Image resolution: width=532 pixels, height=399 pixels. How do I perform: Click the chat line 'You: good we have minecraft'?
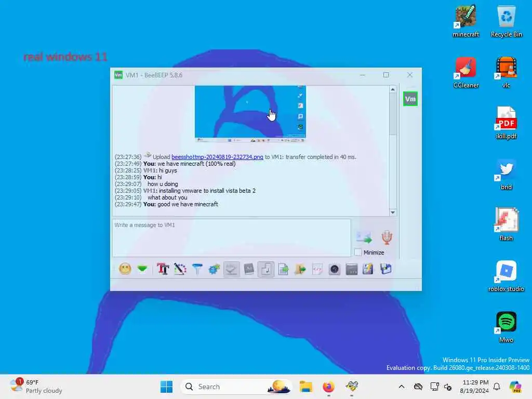tap(180, 204)
